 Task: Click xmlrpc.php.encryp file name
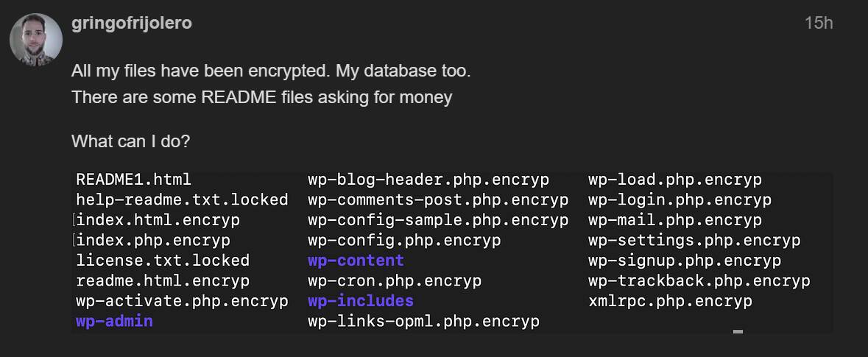click(x=671, y=300)
